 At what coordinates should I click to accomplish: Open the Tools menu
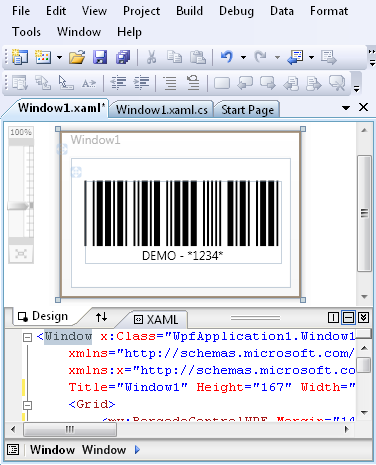pyautogui.click(x=26, y=32)
